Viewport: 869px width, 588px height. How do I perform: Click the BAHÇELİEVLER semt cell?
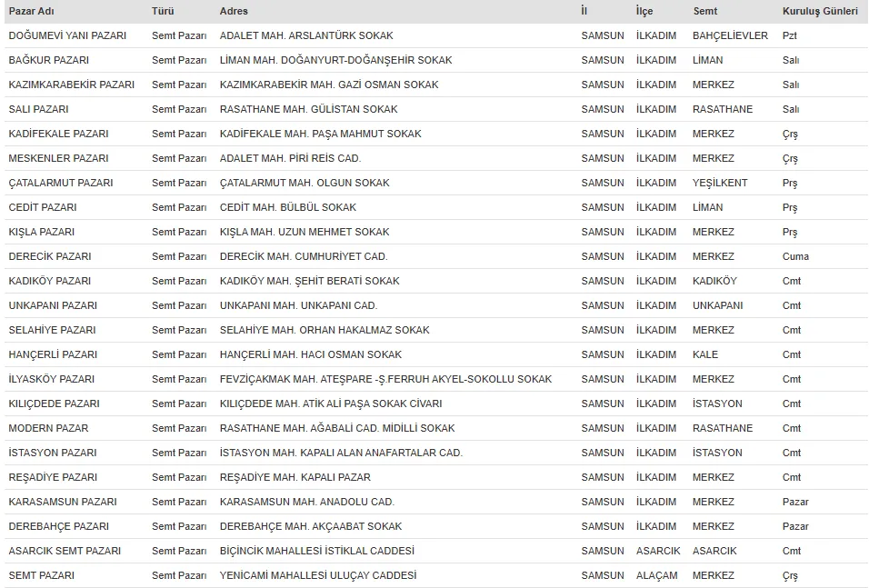731,35
